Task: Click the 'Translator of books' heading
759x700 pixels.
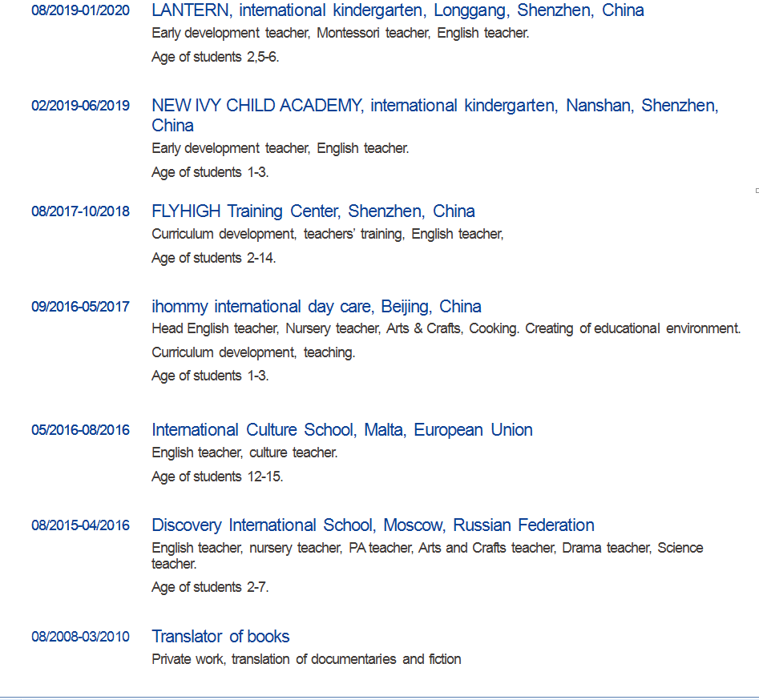Action: 220,637
